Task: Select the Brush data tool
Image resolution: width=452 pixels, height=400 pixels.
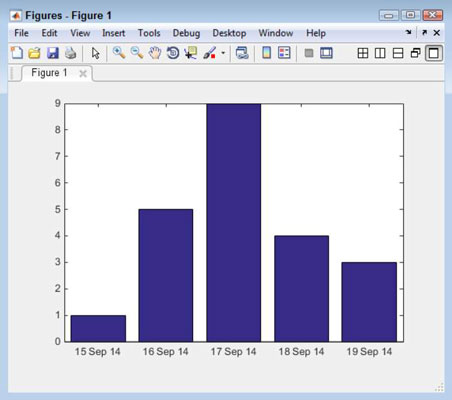Action: coord(210,53)
